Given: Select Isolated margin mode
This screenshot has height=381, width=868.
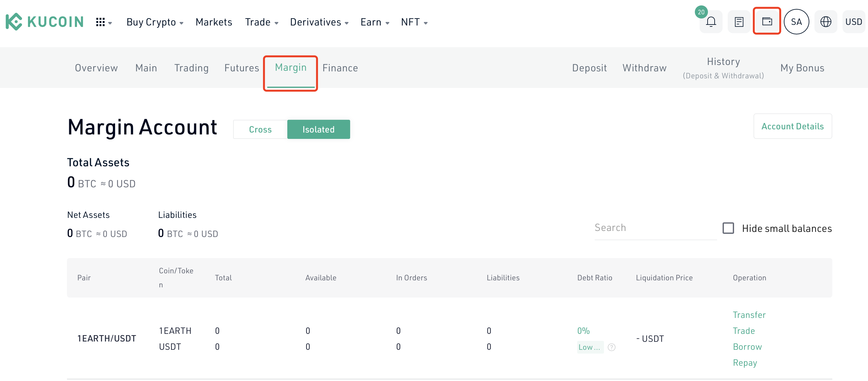Looking at the screenshot, I should pyautogui.click(x=319, y=129).
